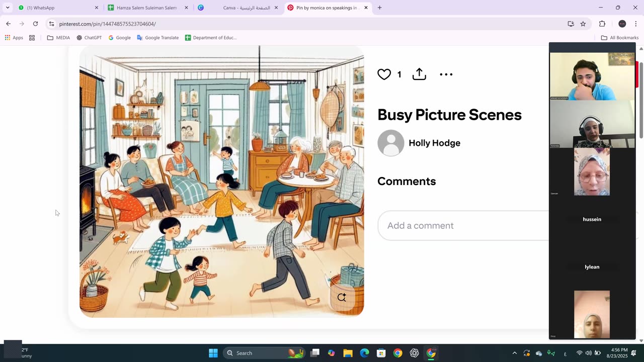Image resolution: width=644 pixels, height=362 pixels.
Task: Select the hussein participant tile
Action: click(x=592, y=219)
